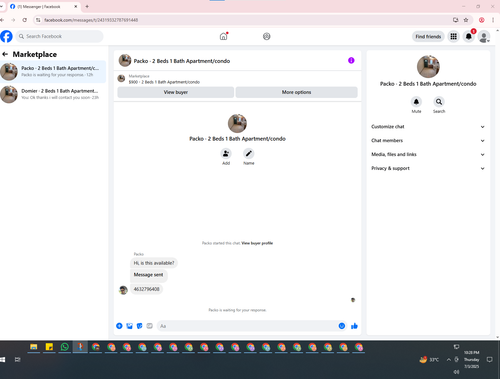
Task: Send a thumbs-up like
Action: tap(354, 326)
